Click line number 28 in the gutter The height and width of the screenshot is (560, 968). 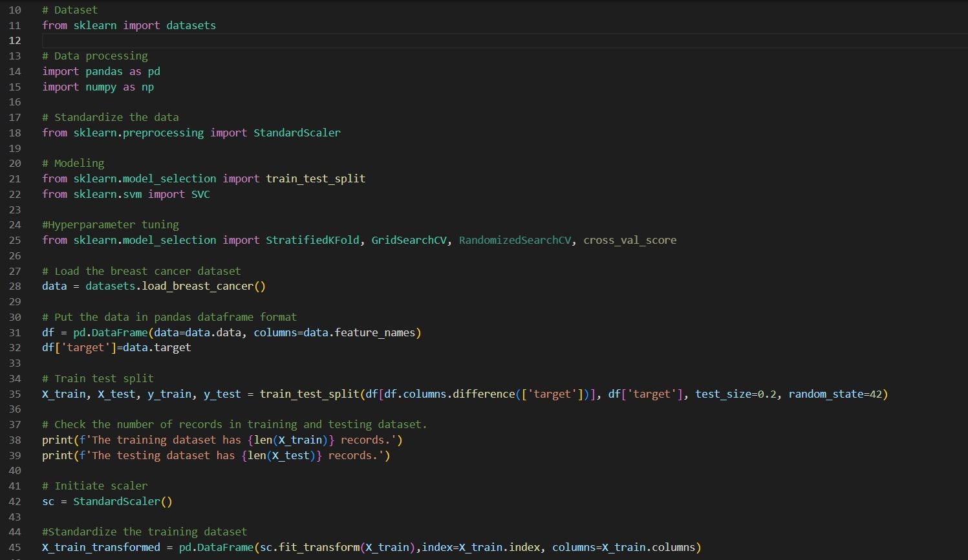click(14, 286)
